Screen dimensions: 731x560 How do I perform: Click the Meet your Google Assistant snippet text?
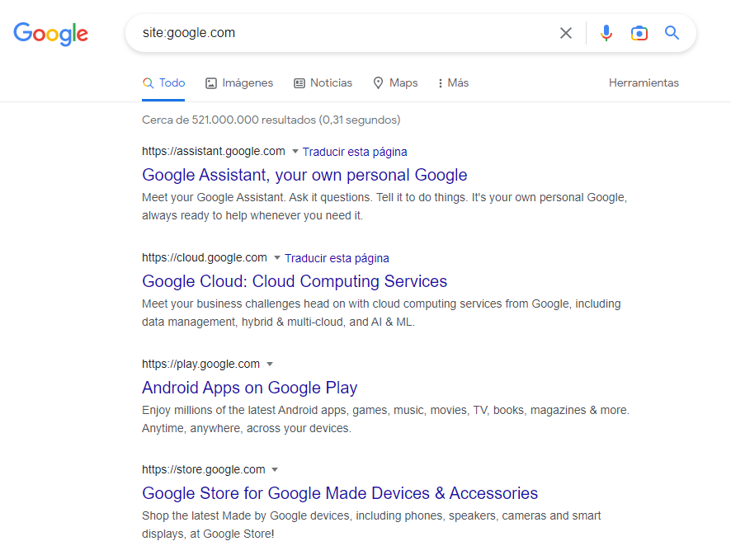pyautogui.click(x=384, y=206)
